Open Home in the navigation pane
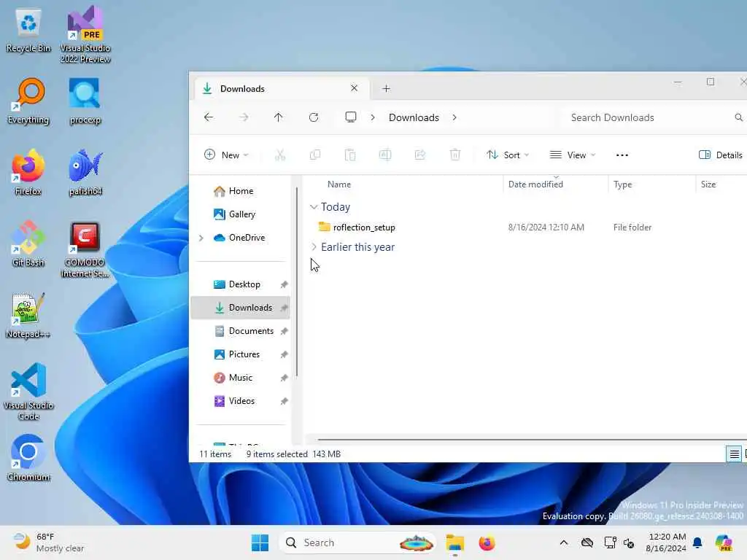The image size is (747, 560). click(240, 191)
